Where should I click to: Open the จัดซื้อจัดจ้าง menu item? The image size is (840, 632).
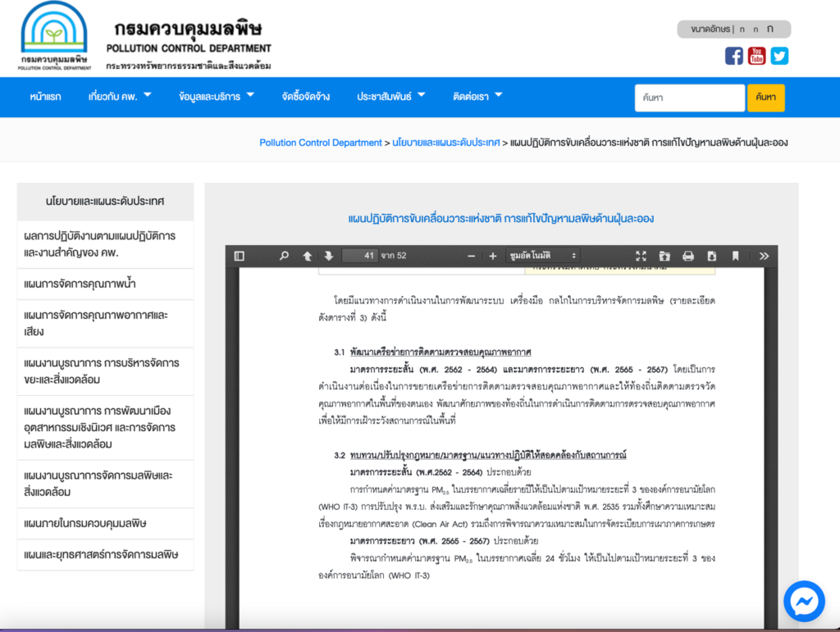click(x=306, y=97)
